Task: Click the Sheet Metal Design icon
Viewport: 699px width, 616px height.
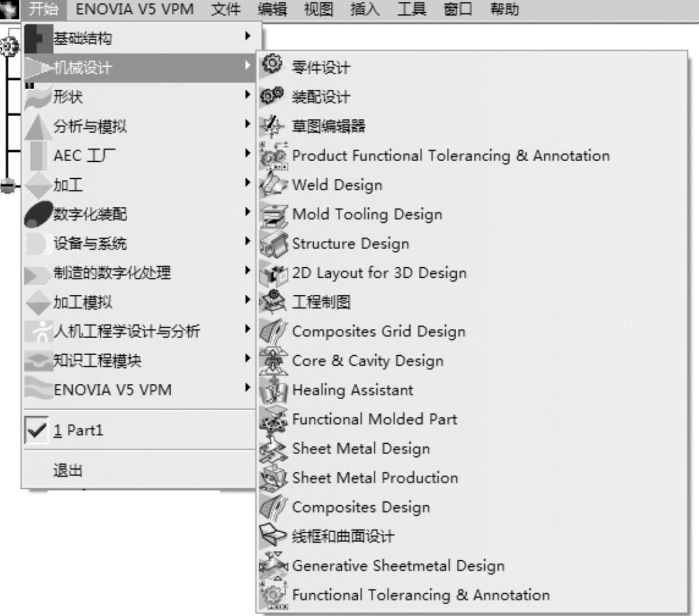Action: click(x=273, y=450)
